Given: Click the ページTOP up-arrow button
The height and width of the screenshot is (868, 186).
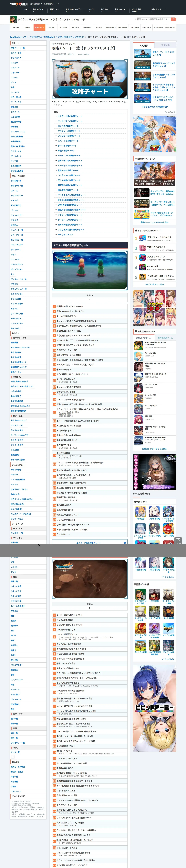Looking at the screenshot, I should pos(178,541).
